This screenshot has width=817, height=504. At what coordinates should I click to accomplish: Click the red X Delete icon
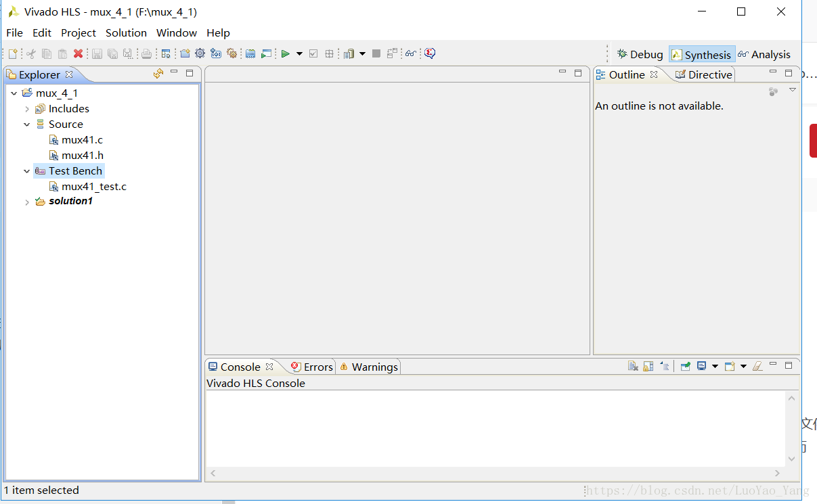pos(78,53)
